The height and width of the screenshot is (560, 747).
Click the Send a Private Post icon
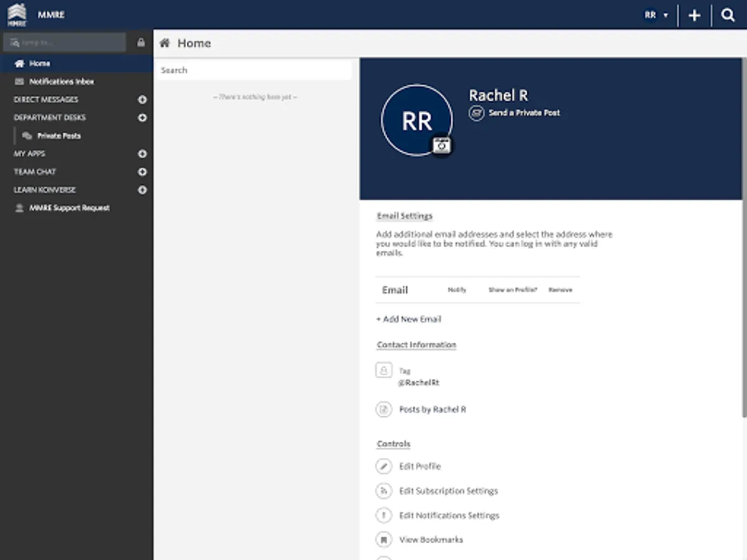coord(476,113)
